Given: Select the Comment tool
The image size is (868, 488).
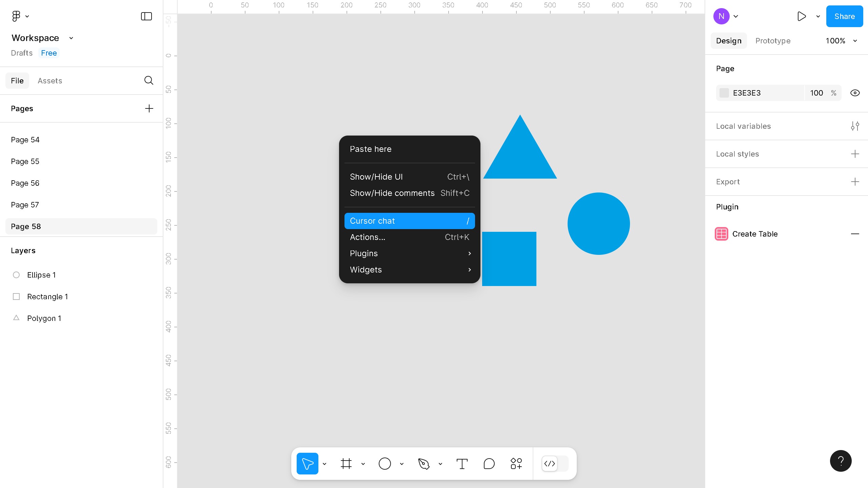Looking at the screenshot, I should [489, 463].
